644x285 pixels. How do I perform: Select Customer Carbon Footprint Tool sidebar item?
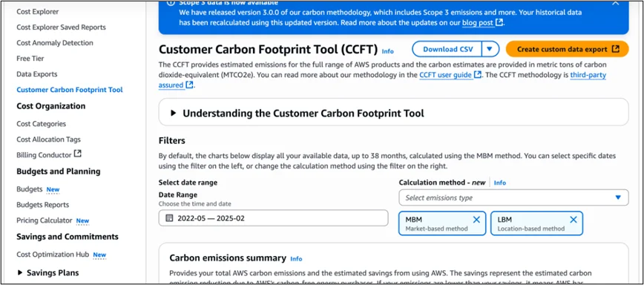[x=70, y=90]
